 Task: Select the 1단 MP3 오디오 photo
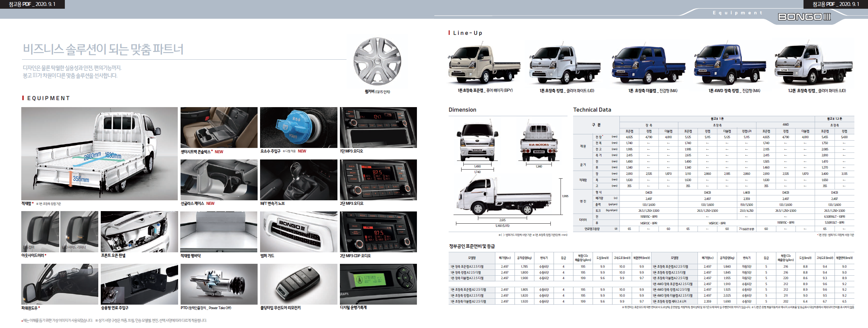378,127
